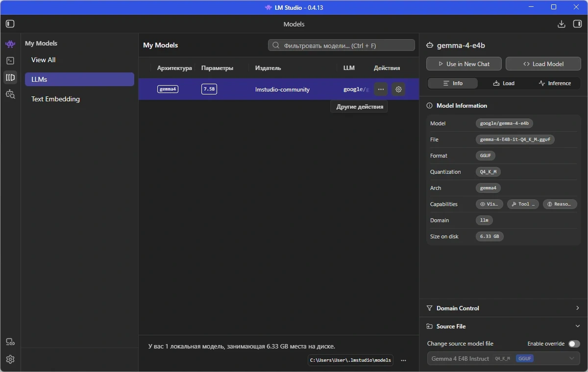Click the gemma4 architecture badge in row

(168, 89)
